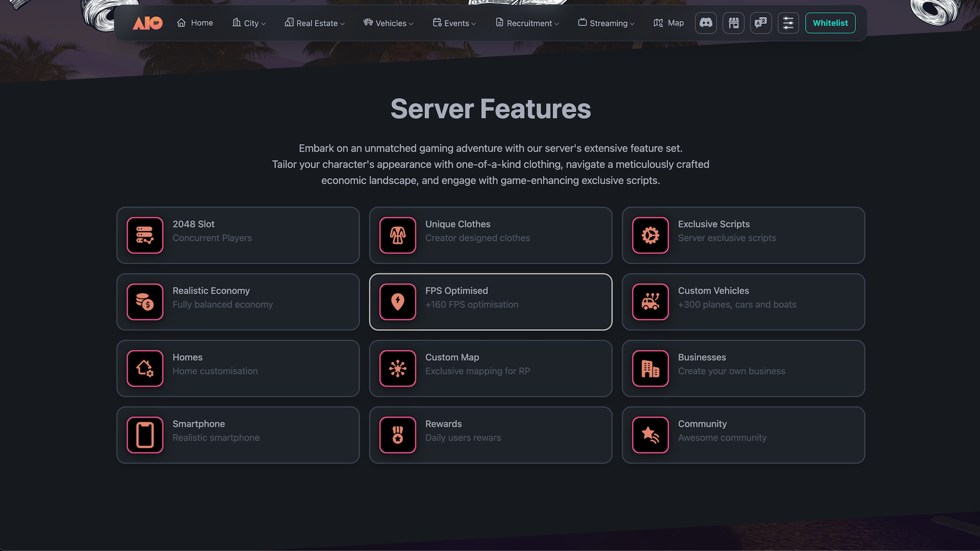Expand the City dropdown menu
This screenshot has height=551, width=980.
click(x=249, y=23)
